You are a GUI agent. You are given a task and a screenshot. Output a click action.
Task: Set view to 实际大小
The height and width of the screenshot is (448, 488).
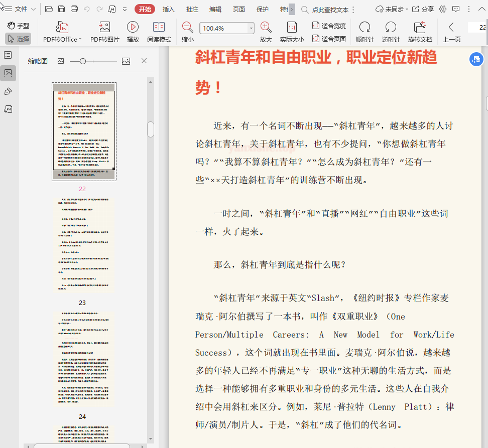[292, 28]
